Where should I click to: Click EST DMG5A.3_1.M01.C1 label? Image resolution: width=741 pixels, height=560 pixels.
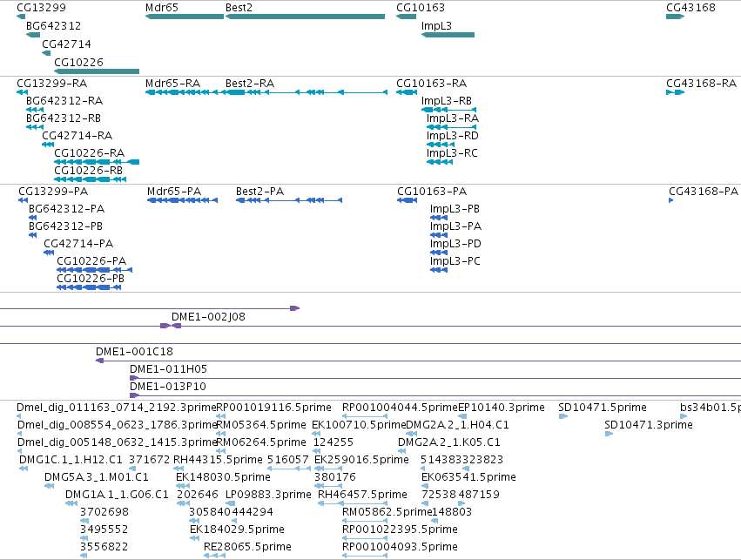point(97,476)
